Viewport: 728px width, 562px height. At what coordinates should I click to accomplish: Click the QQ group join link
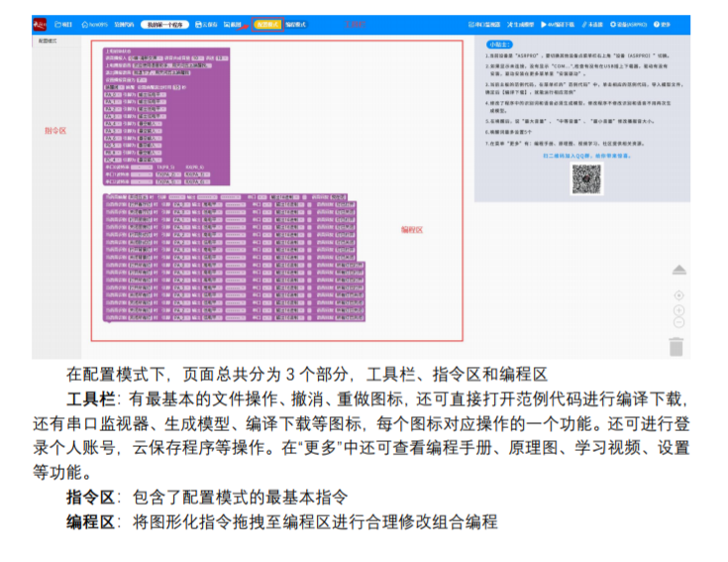[x=586, y=156]
